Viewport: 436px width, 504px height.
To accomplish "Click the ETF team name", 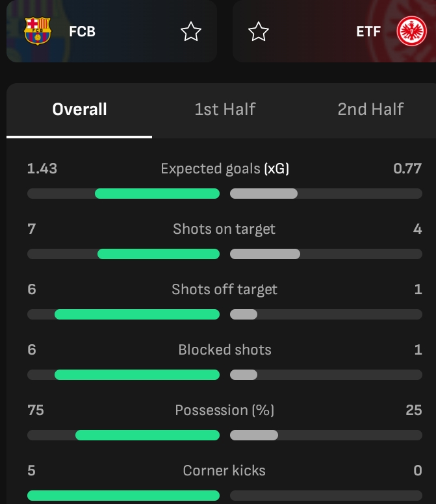I will 368,31.
